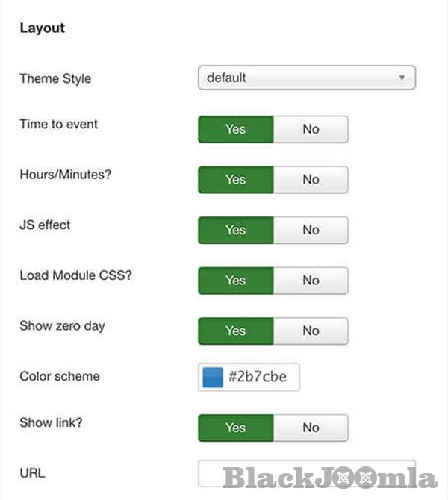This screenshot has height=500, width=448.
Task: Click the blue Color scheme swatch
Action: click(213, 377)
